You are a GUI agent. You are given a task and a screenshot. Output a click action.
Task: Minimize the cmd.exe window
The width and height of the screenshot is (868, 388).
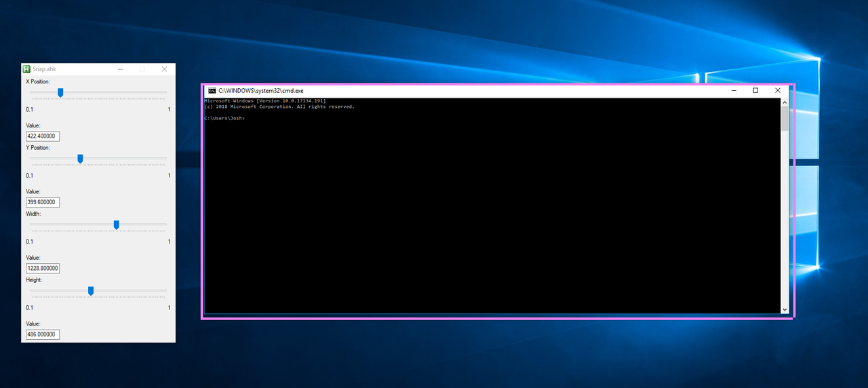736,91
